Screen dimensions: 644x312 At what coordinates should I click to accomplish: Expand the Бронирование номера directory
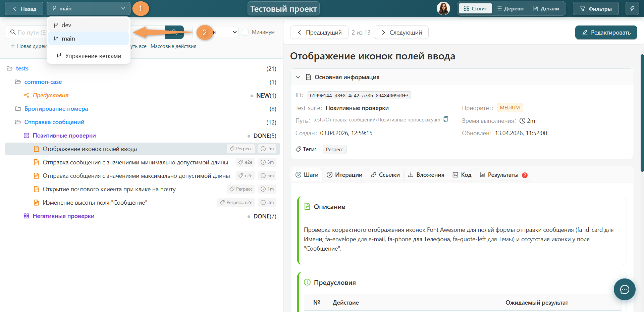pyautogui.click(x=56, y=109)
